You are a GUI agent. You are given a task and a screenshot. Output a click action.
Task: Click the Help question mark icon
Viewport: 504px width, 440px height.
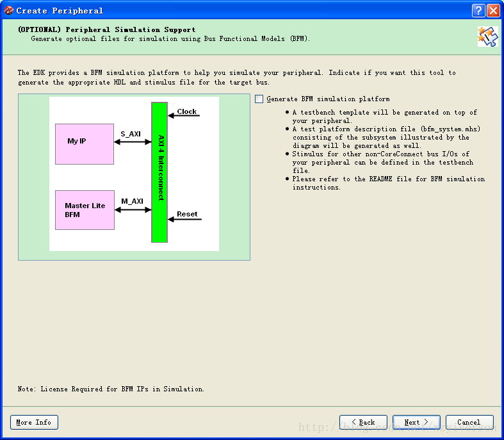coord(478,11)
